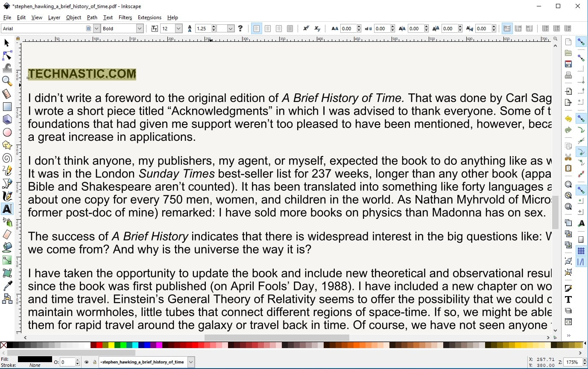
Task: Open the Edit menu
Action: pyautogui.click(x=21, y=17)
